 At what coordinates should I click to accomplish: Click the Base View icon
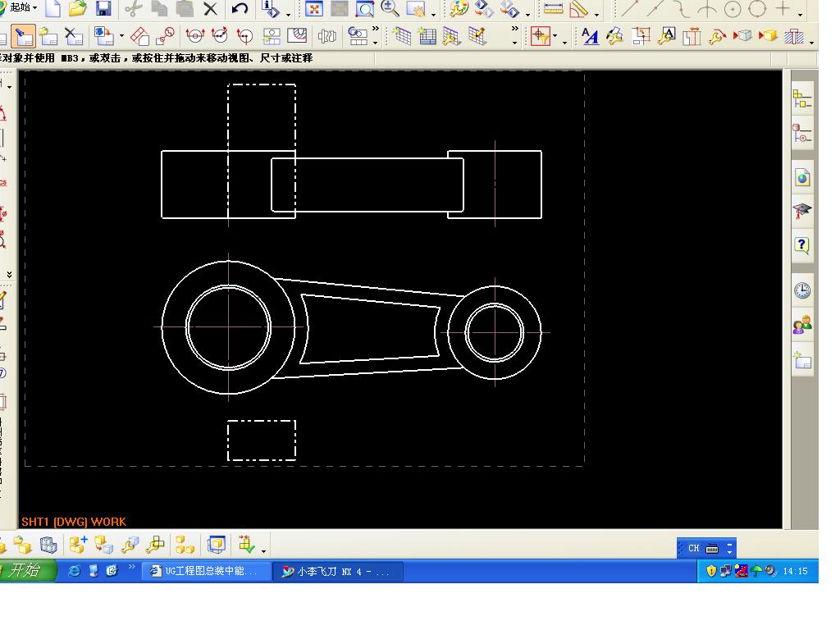pos(103,36)
